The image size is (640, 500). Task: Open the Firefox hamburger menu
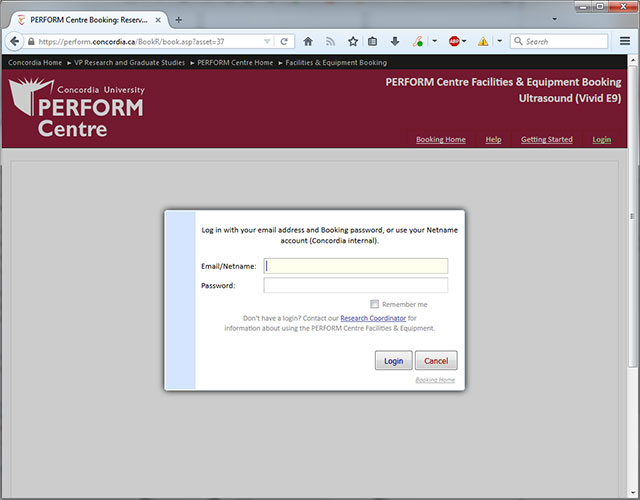624,42
